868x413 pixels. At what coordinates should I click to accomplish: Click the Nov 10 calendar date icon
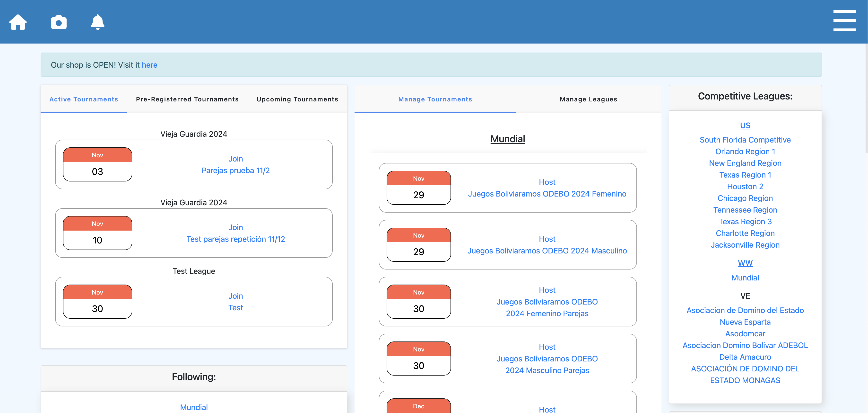pos(97,233)
